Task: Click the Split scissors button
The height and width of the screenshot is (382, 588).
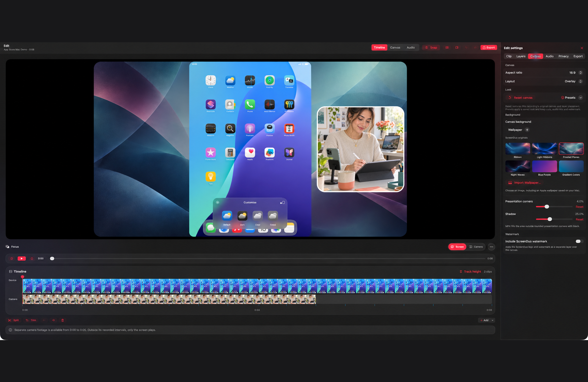Action: pos(13,320)
